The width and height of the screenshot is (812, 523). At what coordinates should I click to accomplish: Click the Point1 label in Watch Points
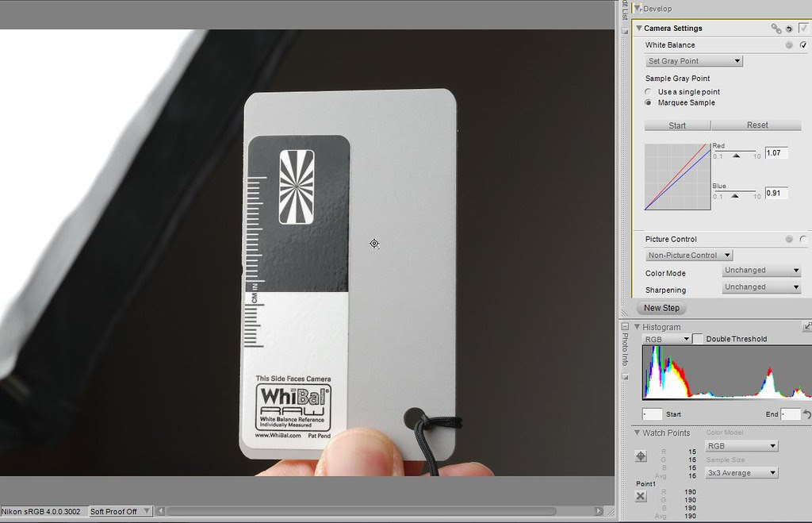click(645, 483)
